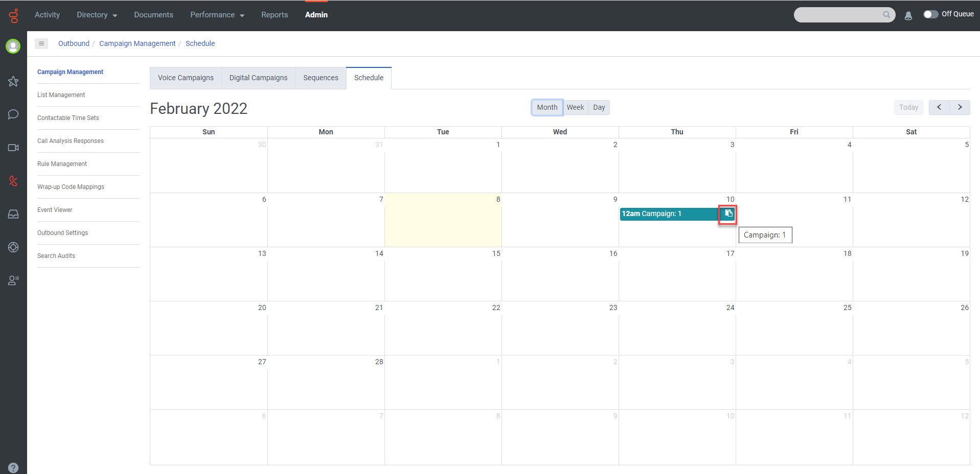Switch calendar to Day view
Viewport: 980px width, 474px height.
coord(599,107)
